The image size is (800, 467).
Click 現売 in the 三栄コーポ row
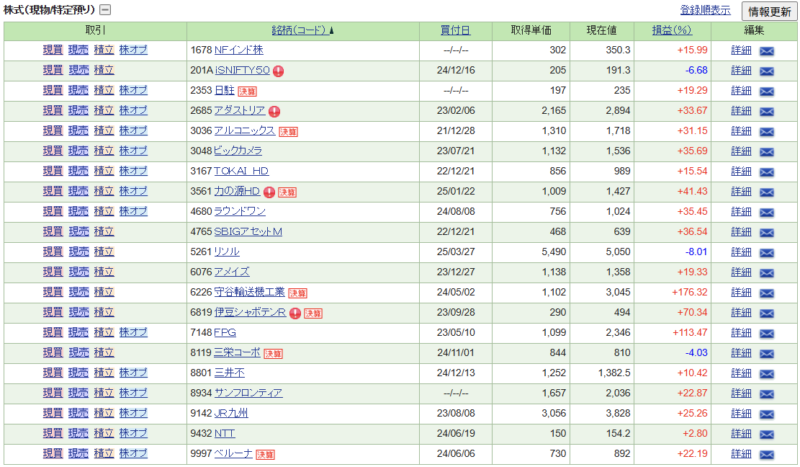coord(78,353)
